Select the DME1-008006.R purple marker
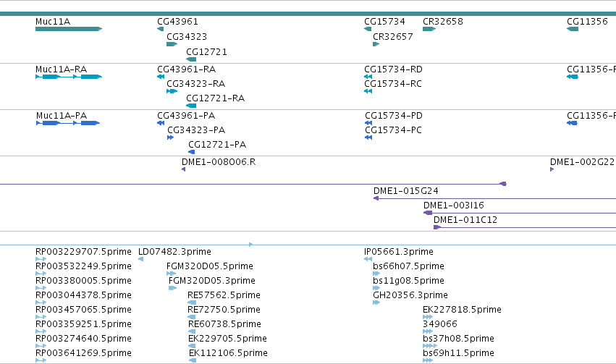Viewport: 616px width, 364px height. (183, 169)
